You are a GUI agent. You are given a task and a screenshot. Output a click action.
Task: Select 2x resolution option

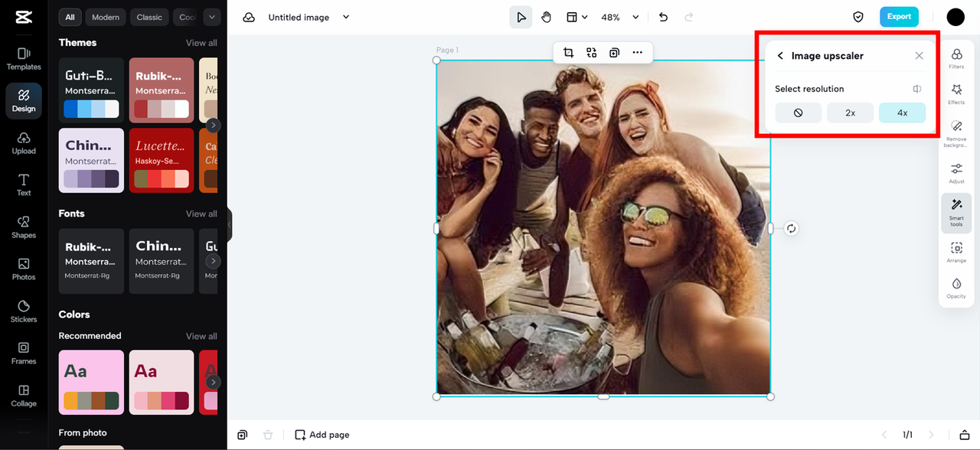point(850,112)
